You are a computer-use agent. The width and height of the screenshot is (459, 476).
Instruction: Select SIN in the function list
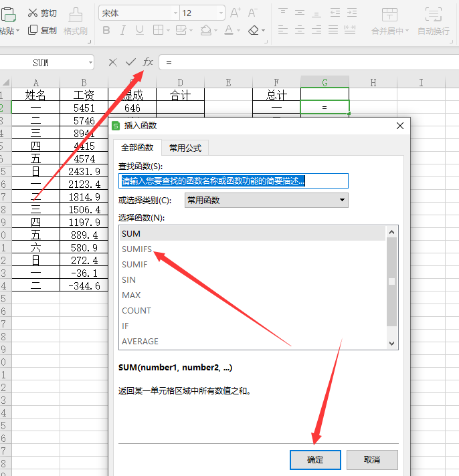pos(252,280)
